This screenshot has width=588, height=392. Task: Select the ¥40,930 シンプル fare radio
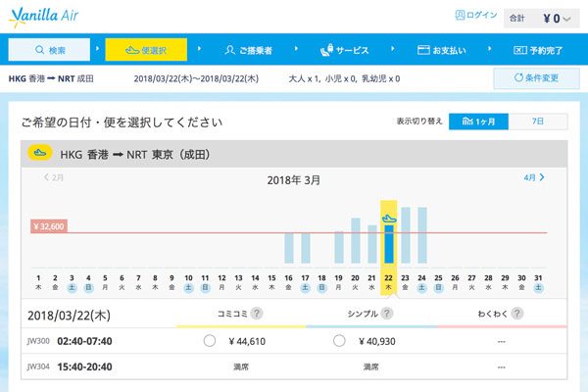(x=339, y=341)
